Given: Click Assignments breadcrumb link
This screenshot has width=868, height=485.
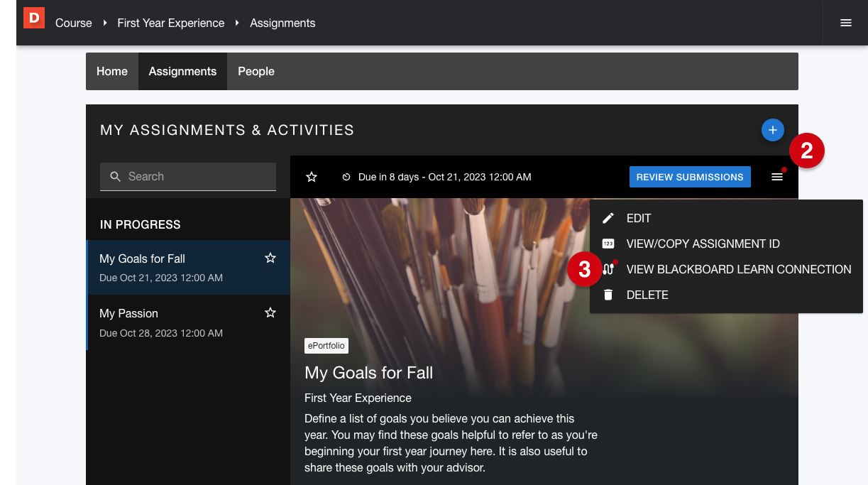Looking at the screenshot, I should (282, 23).
